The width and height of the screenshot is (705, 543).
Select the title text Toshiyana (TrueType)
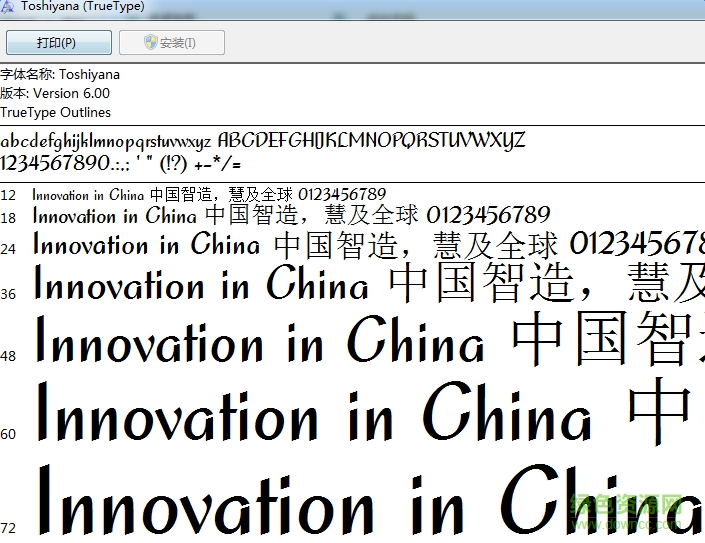(x=83, y=6)
